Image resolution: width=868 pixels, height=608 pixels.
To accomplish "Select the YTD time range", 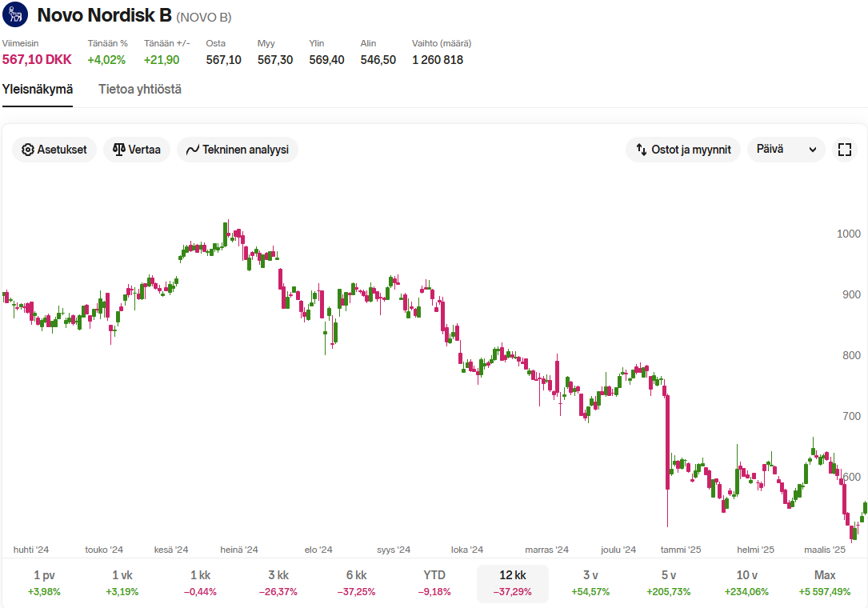I will (434, 582).
